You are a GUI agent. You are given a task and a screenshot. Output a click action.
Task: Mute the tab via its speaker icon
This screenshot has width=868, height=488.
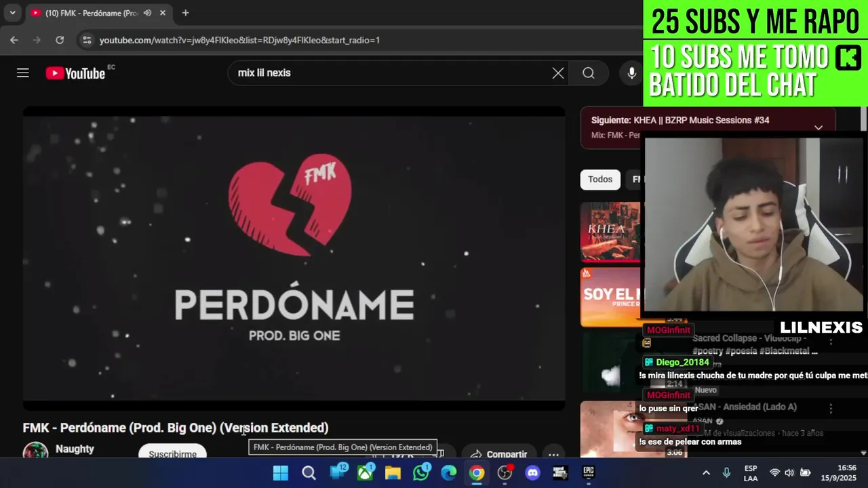tap(147, 13)
